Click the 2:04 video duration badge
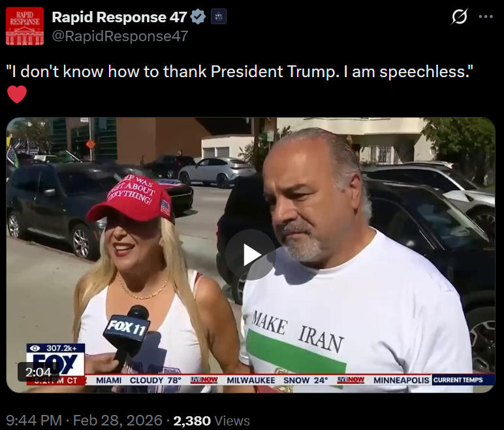504x430 pixels. (x=39, y=372)
